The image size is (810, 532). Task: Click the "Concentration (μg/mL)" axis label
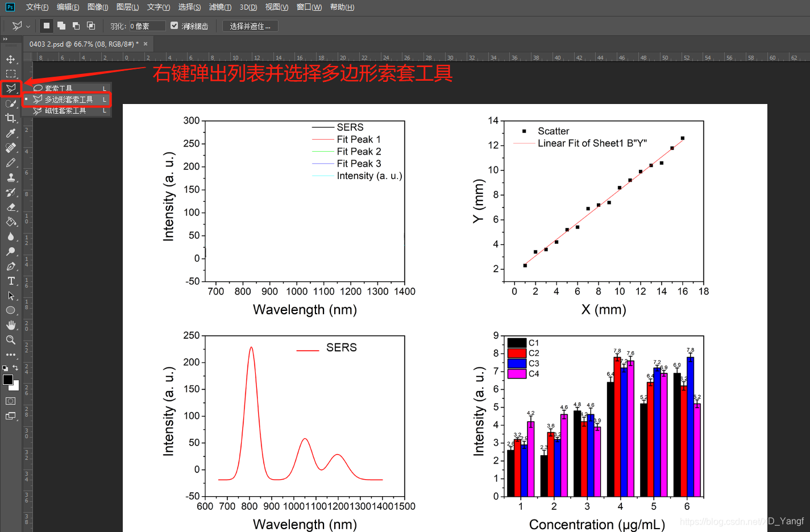click(597, 524)
